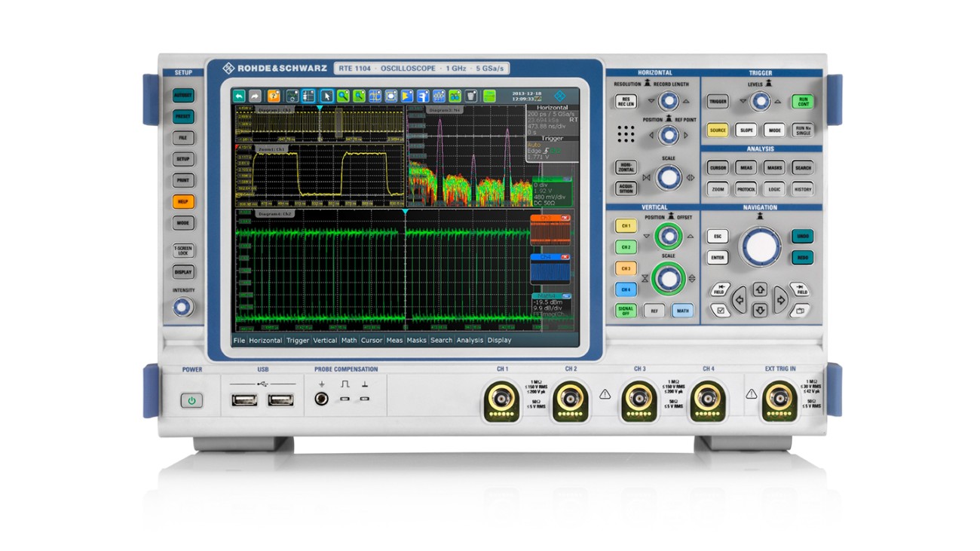Viewport: 980px width, 551px height.
Task: Tap the trash can delete icon
Action: (x=470, y=96)
